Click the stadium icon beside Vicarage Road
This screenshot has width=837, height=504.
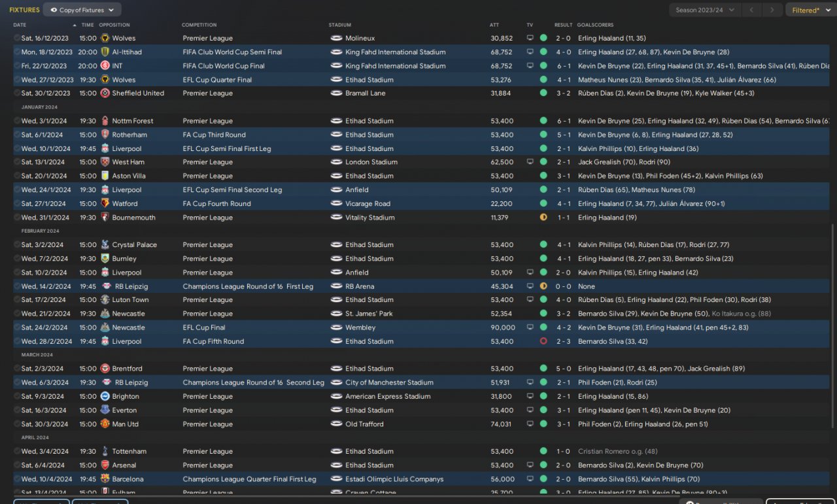[337, 204]
